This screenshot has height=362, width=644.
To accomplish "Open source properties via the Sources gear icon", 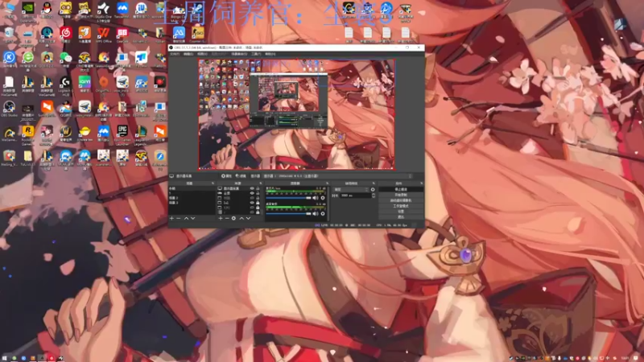I will pos(233,218).
